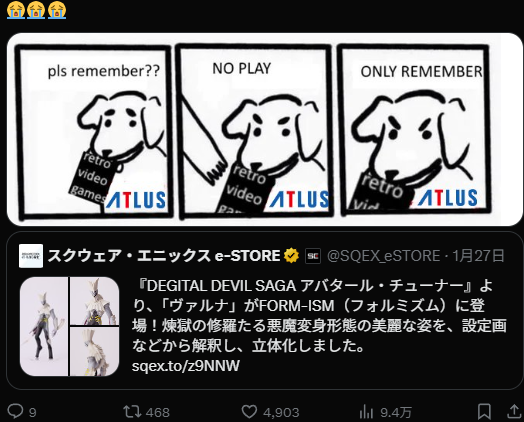The height and width of the screenshot is (422, 524).
Task: Open the @SQEX_eSTORE handle
Action: point(383,256)
